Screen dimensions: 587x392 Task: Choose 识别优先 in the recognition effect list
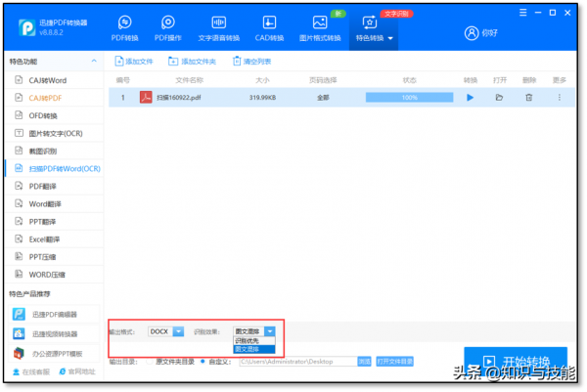pyautogui.click(x=248, y=340)
